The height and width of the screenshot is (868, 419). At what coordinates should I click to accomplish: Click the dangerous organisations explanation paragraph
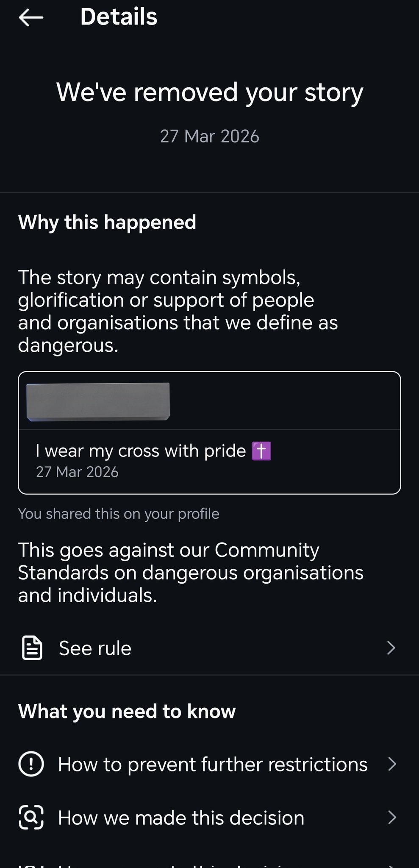tap(178, 311)
